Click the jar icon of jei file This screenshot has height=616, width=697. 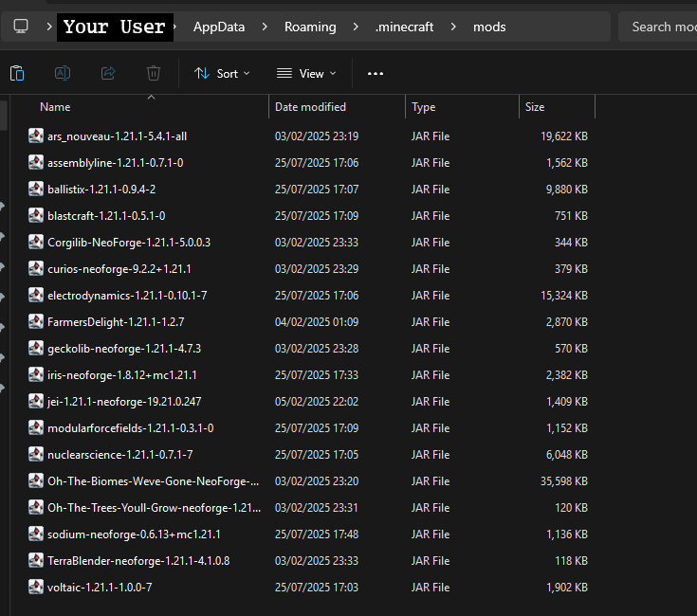click(x=36, y=401)
